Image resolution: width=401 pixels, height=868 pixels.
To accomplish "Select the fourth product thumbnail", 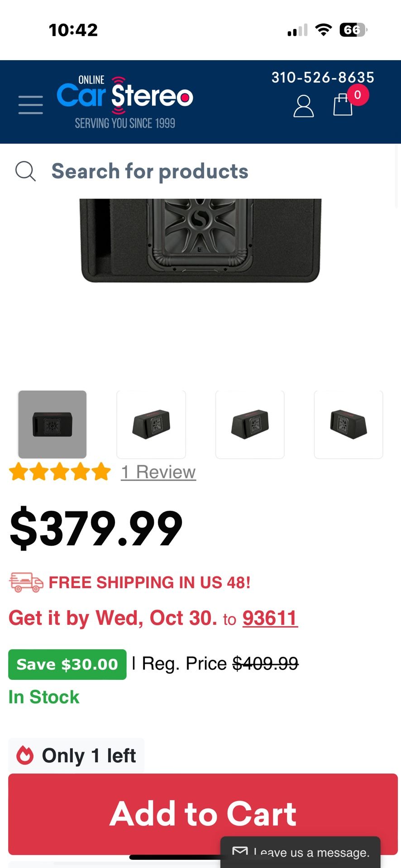I will pos(348,425).
